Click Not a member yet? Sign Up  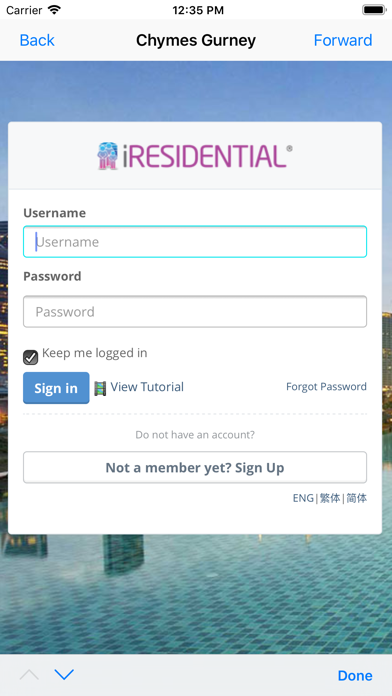pos(195,467)
